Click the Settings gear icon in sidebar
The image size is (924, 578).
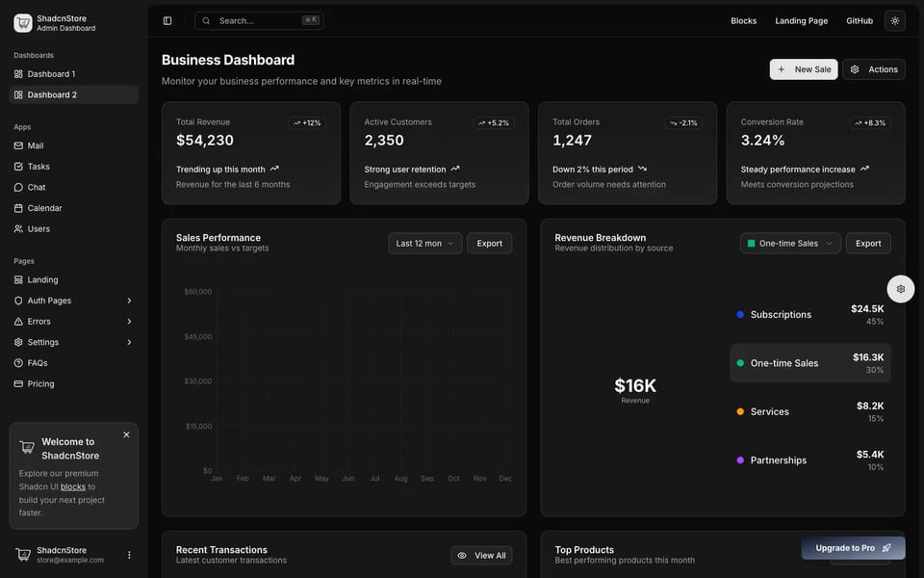(x=18, y=342)
